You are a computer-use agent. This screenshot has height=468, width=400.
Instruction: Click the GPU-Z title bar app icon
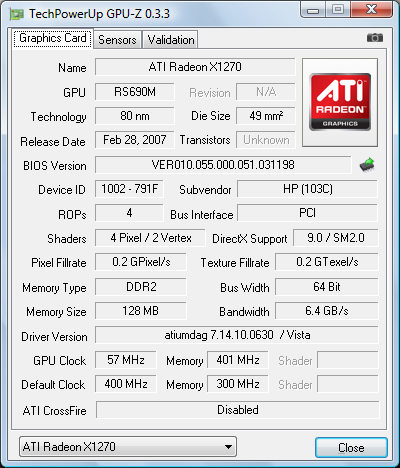[x=17, y=14]
